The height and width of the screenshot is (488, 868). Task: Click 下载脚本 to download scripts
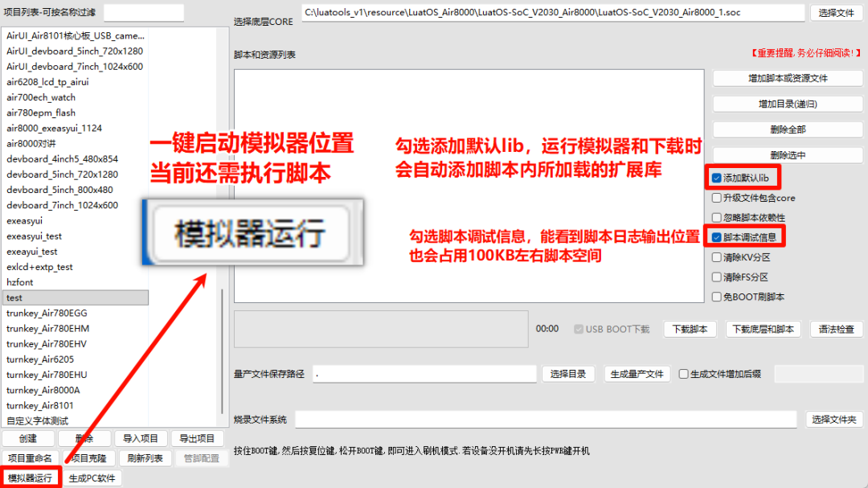(690, 329)
